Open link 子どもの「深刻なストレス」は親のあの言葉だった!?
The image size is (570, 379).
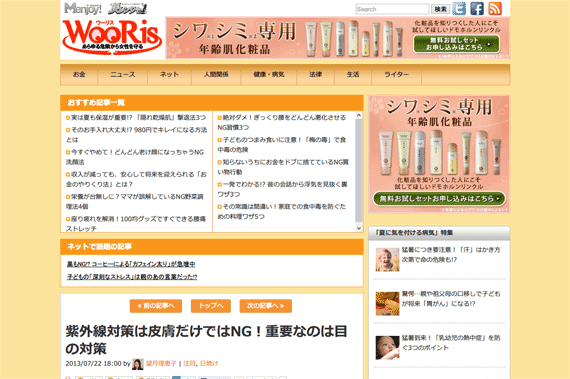[132, 277]
